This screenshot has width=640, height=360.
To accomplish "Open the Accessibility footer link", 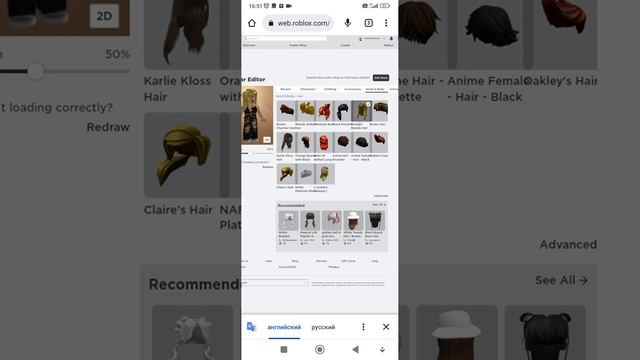I will (x=287, y=267).
